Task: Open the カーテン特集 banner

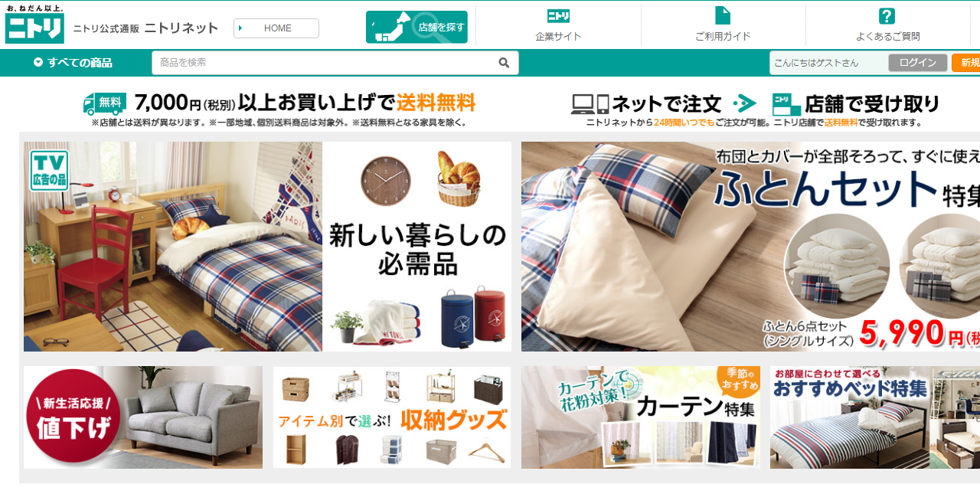Action: (641, 417)
